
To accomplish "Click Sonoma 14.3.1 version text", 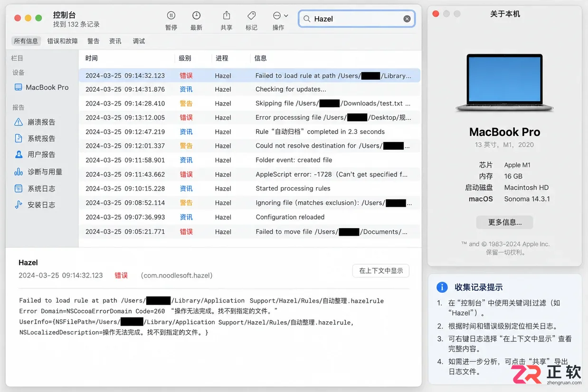I will tap(527, 199).
